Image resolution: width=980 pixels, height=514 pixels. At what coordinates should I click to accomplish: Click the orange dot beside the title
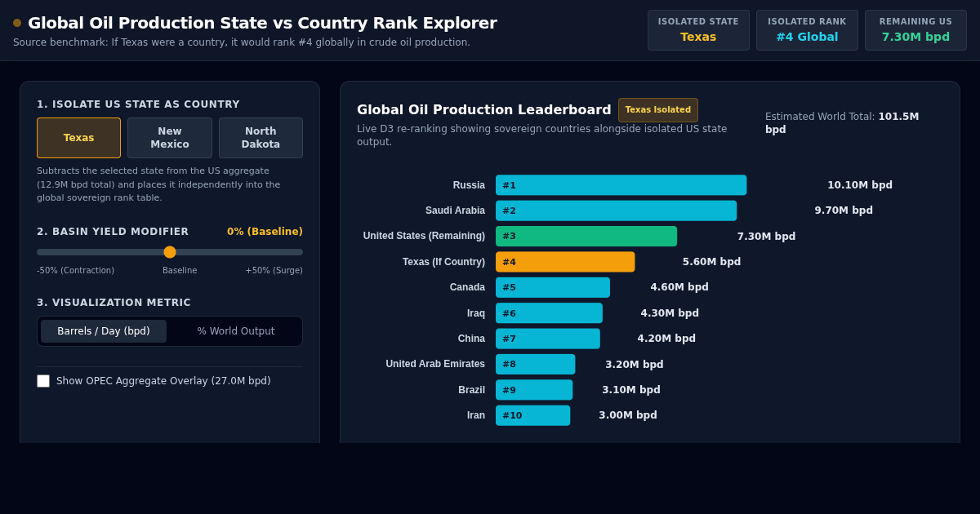click(17, 23)
